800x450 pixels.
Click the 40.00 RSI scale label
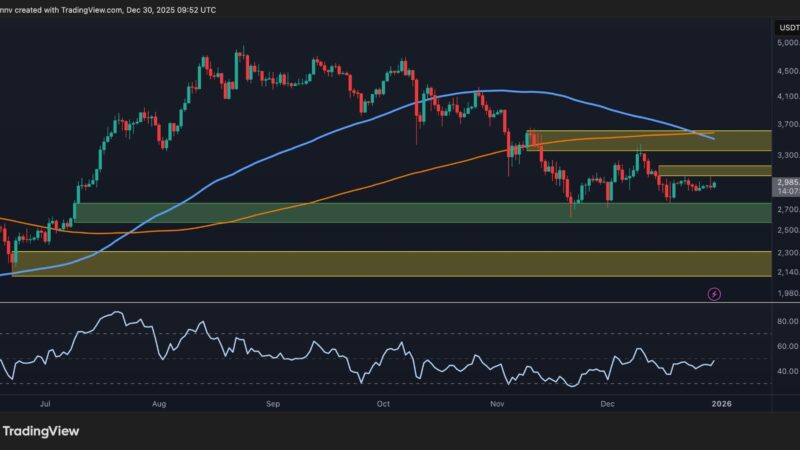[788, 371]
